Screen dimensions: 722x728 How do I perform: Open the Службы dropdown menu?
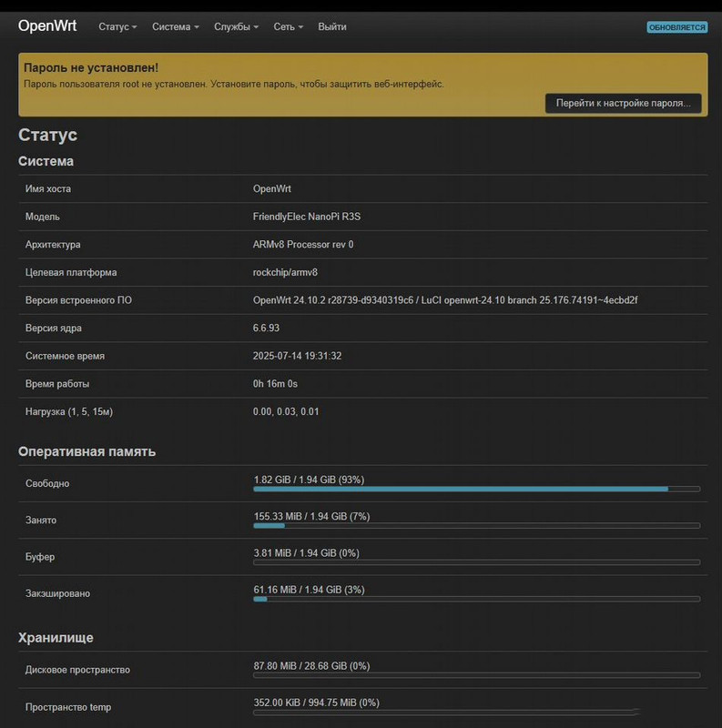(x=236, y=27)
